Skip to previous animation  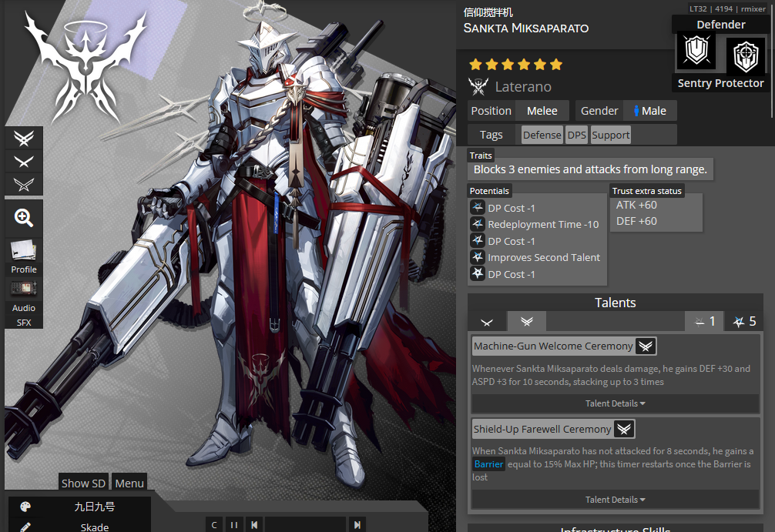(254, 524)
